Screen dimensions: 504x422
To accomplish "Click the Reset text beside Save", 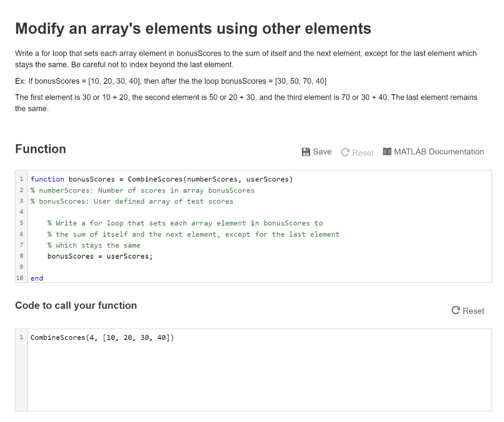I will [363, 153].
